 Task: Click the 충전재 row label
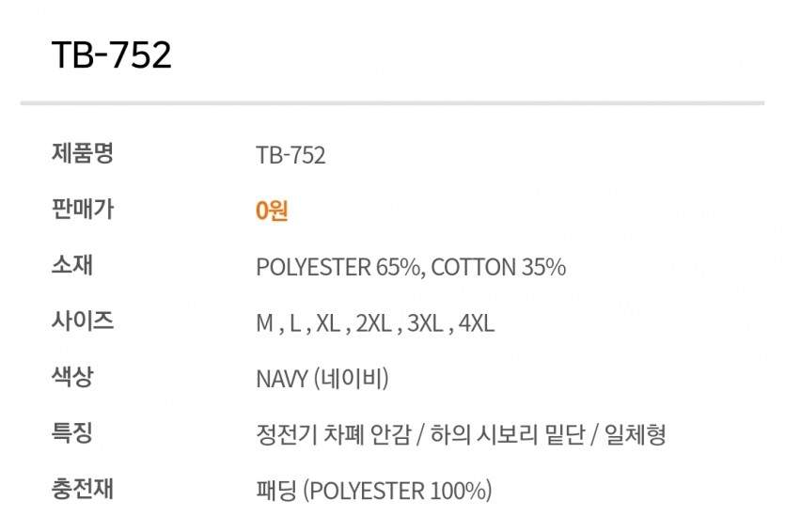pyautogui.click(x=82, y=490)
